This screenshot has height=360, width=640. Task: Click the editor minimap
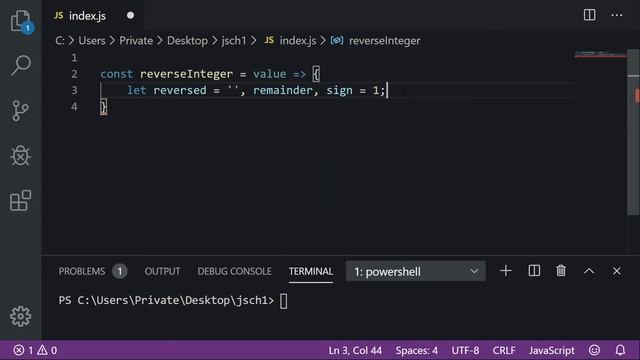[600, 54]
